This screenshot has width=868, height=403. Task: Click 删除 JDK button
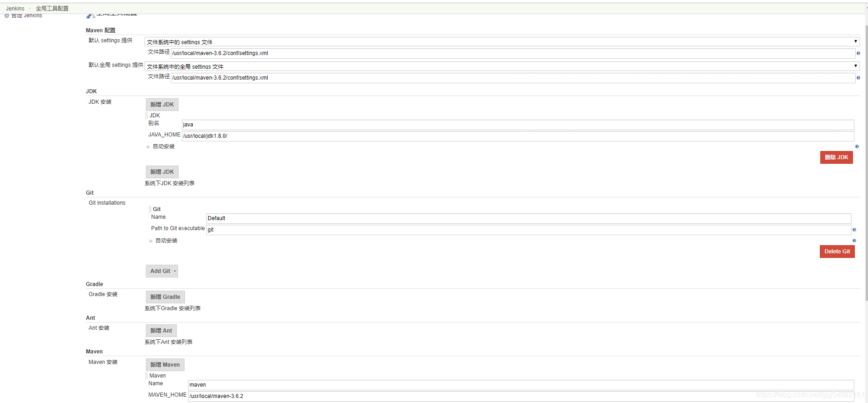836,157
